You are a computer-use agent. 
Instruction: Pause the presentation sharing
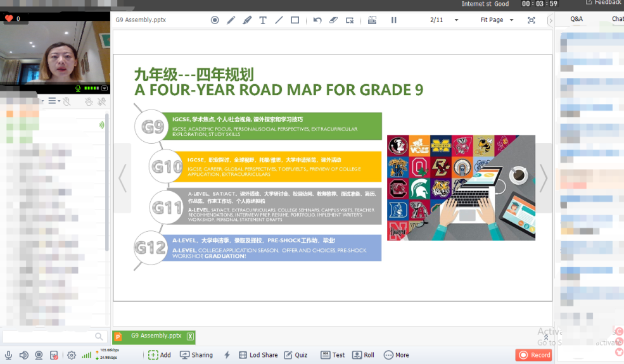click(x=393, y=20)
